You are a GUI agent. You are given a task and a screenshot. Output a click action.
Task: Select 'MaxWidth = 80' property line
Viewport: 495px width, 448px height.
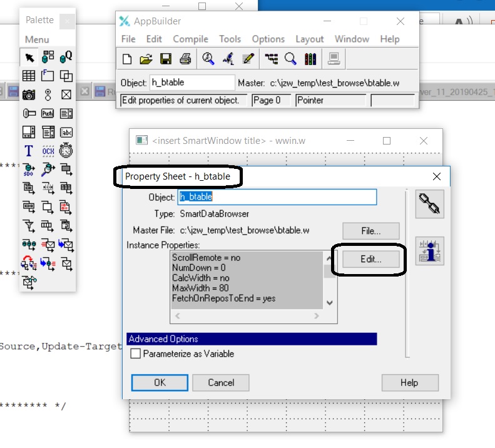[200, 288]
